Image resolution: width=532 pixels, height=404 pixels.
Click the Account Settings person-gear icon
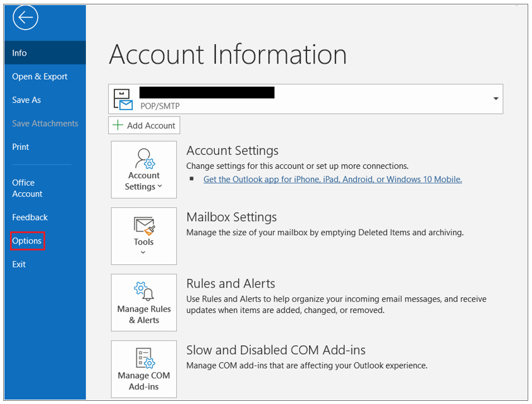click(145, 158)
